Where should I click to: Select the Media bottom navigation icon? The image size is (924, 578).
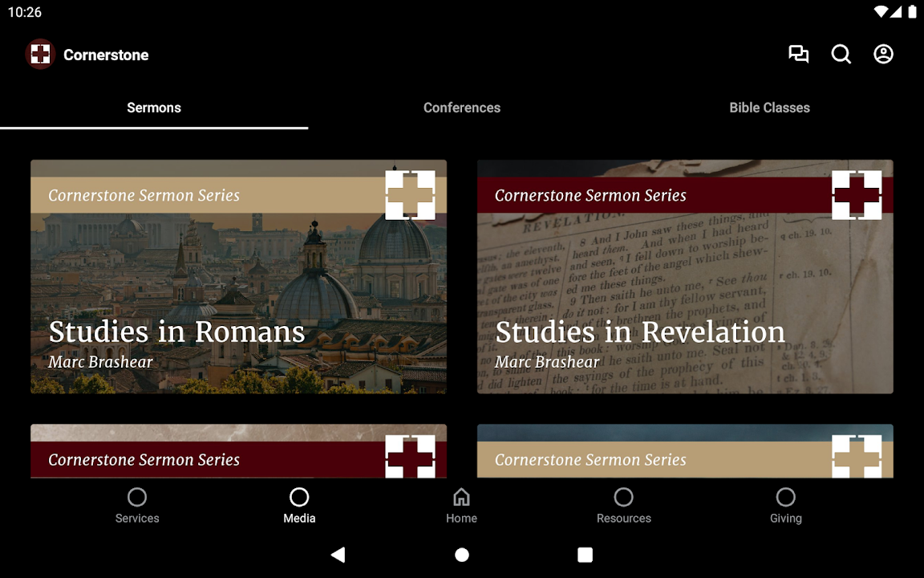point(299,498)
